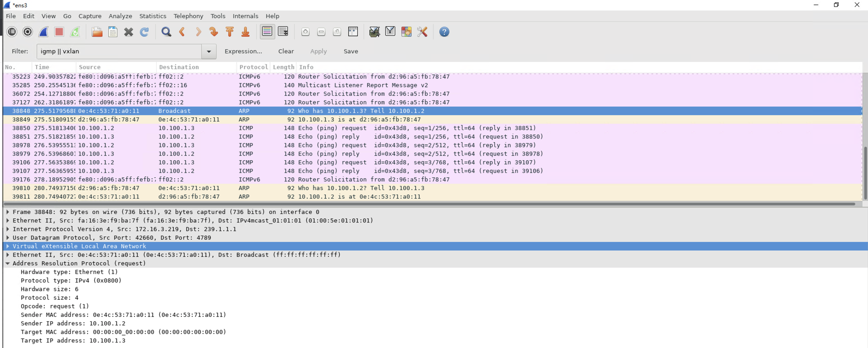The image size is (868, 348).
Task: Reset zoom to normal size
Action: pos(337,32)
